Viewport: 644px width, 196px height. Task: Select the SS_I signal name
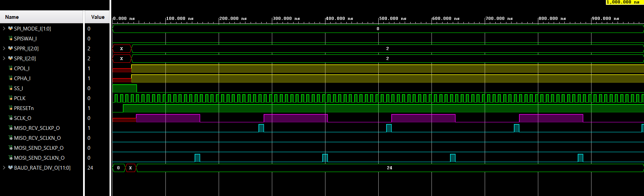18,88
